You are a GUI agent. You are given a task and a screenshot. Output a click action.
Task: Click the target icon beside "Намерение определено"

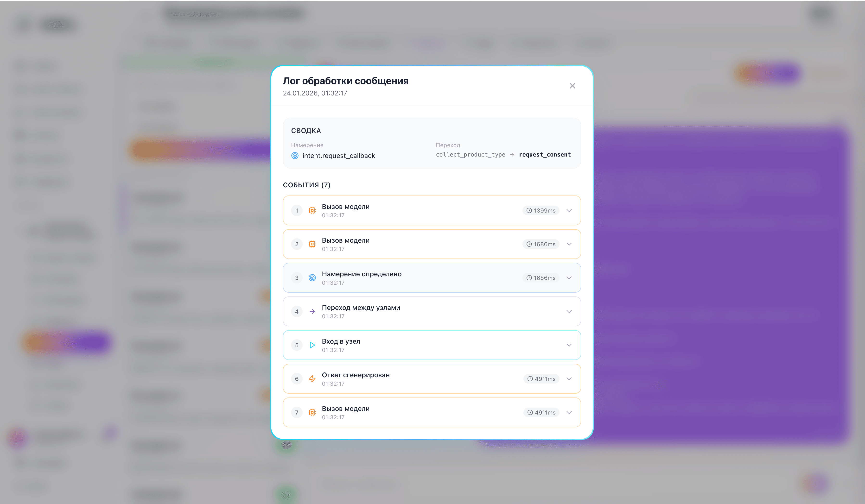click(312, 277)
